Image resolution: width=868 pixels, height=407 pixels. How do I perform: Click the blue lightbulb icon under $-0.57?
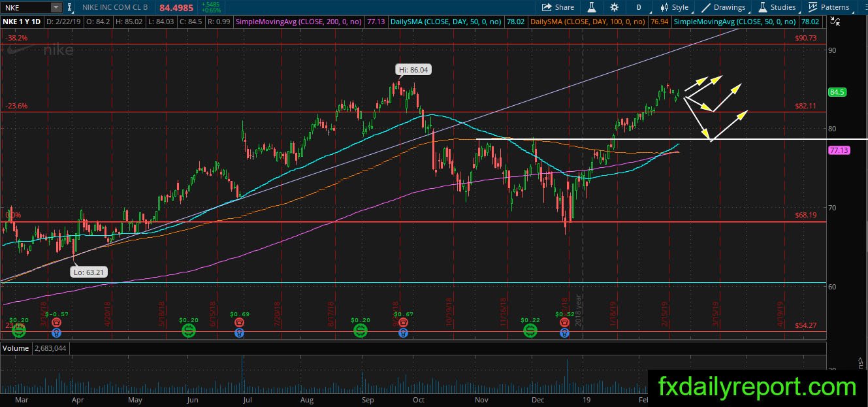pos(57,332)
